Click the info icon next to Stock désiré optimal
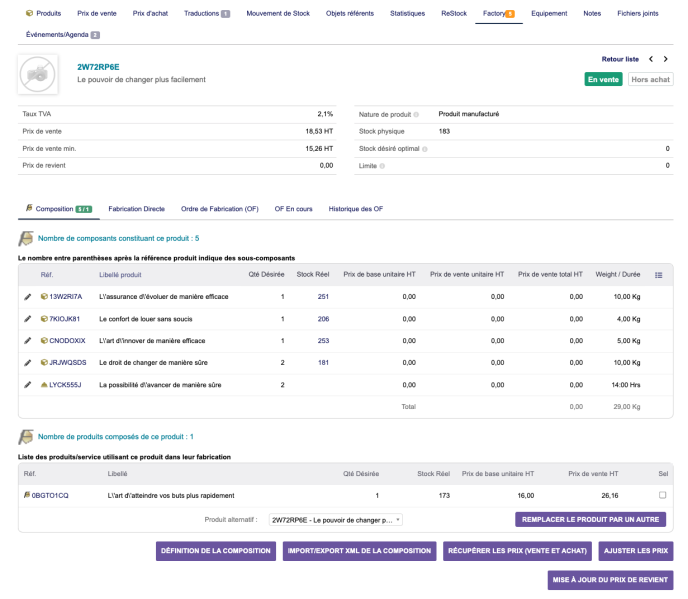 pos(424,149)
